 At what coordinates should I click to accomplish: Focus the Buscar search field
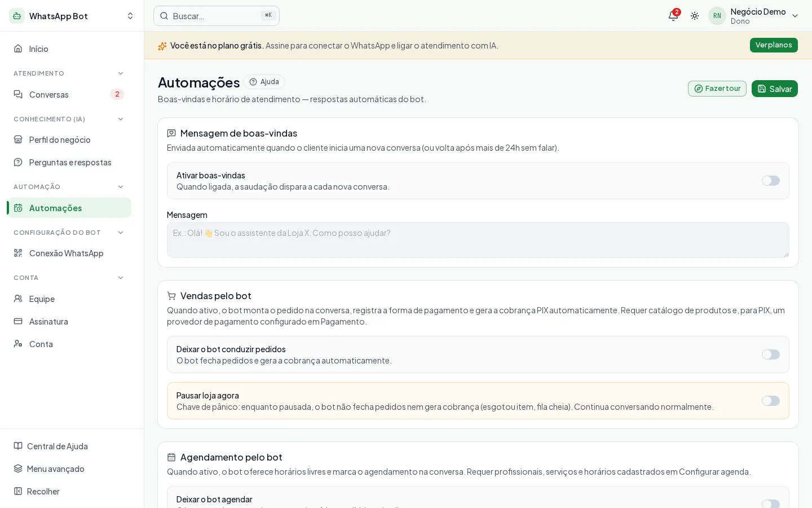tap(217, 16)
